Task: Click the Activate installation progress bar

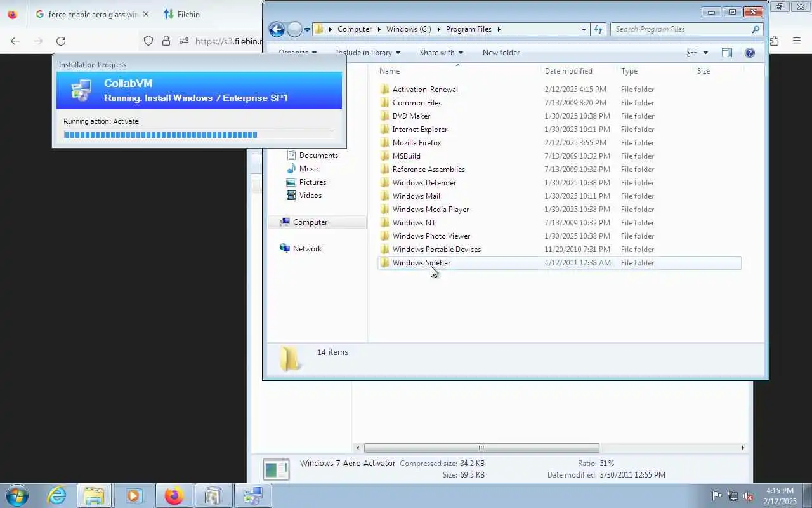Action: [x=199, y=135]
